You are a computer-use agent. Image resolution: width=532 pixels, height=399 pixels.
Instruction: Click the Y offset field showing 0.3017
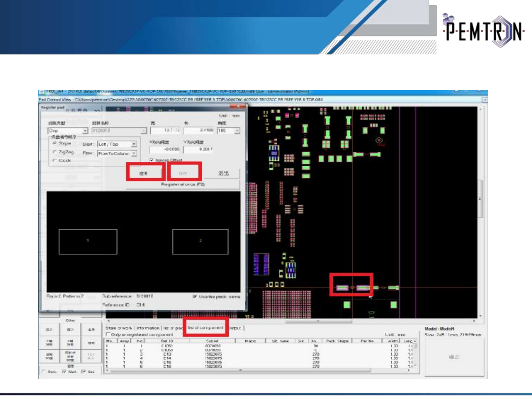[x=198, y=149]
